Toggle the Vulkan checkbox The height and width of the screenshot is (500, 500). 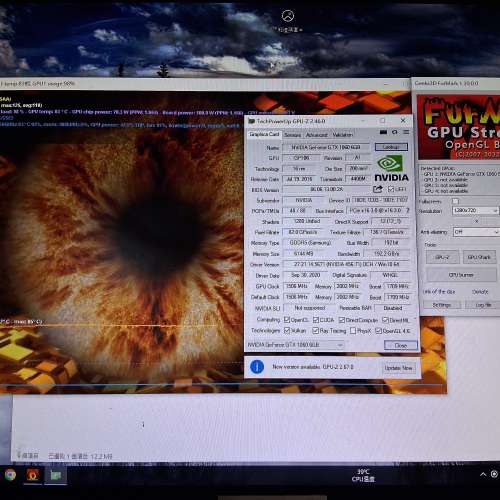click(x=287, y=330)
